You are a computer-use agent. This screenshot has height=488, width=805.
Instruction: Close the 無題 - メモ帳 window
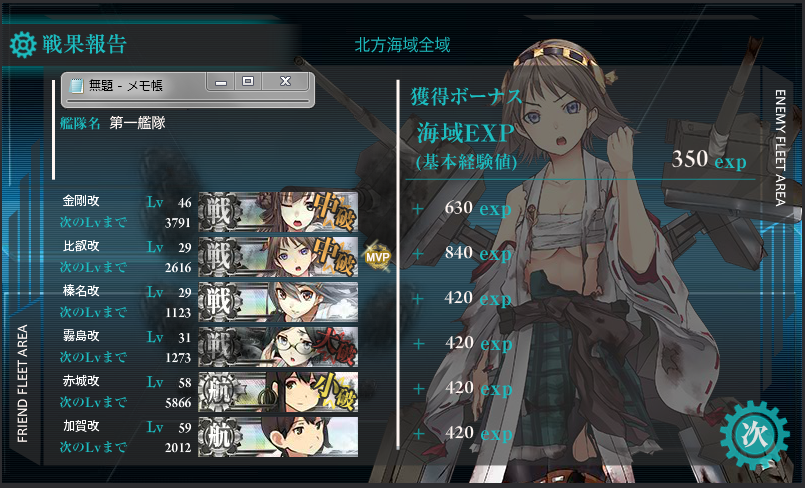click(285, 82)
